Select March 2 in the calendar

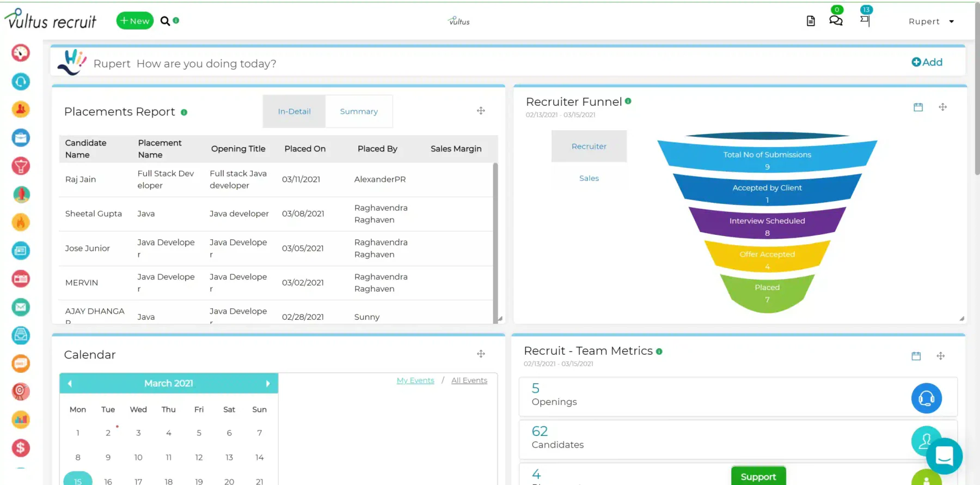pyautogui.click(x=108, y=433)
